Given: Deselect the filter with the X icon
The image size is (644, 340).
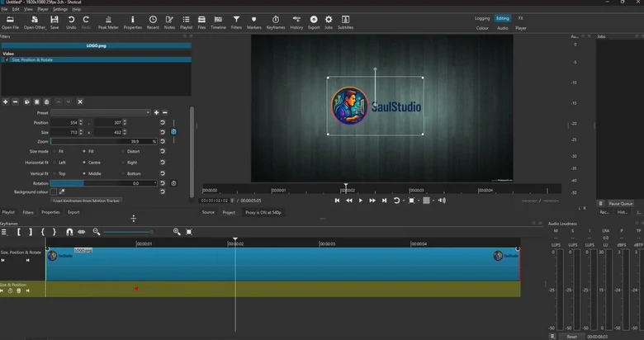Looking at the screenshot, I should coord(80,102).
